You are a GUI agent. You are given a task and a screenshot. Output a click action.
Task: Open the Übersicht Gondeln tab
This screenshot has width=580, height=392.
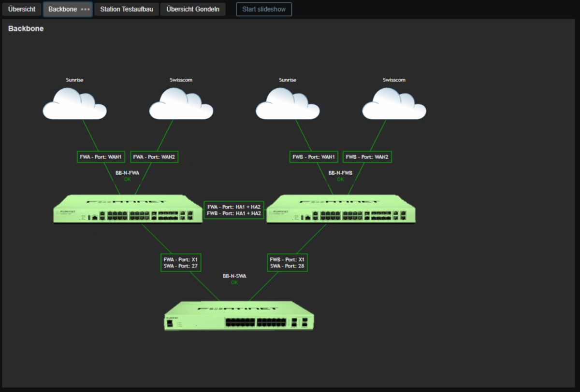pyautogui.click(x=192, y=9)
